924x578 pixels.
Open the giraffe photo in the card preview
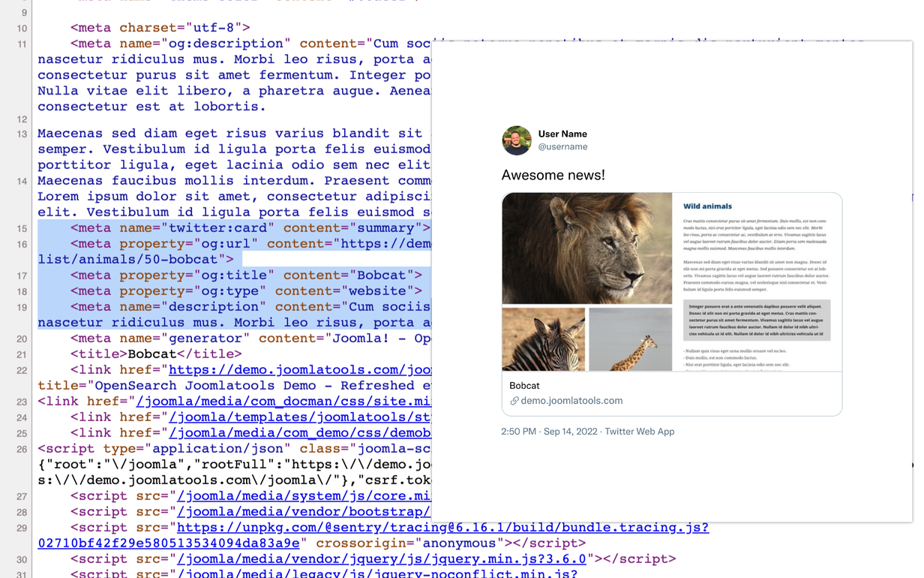tap(631, 339)
